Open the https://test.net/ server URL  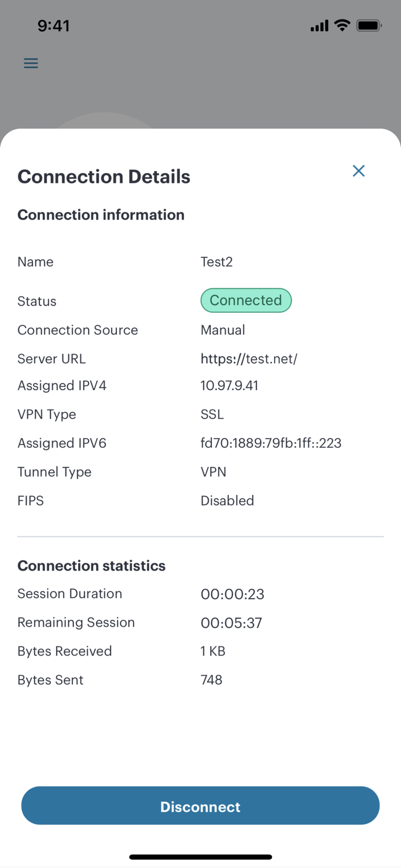coord(249,359)
